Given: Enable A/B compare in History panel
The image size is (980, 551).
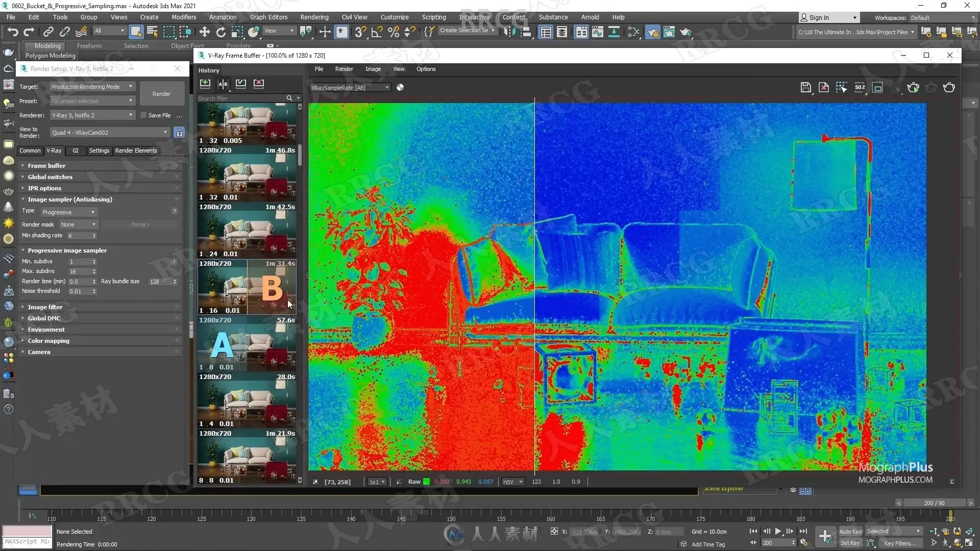Looking at the screenshot, I should pos(223,84).
